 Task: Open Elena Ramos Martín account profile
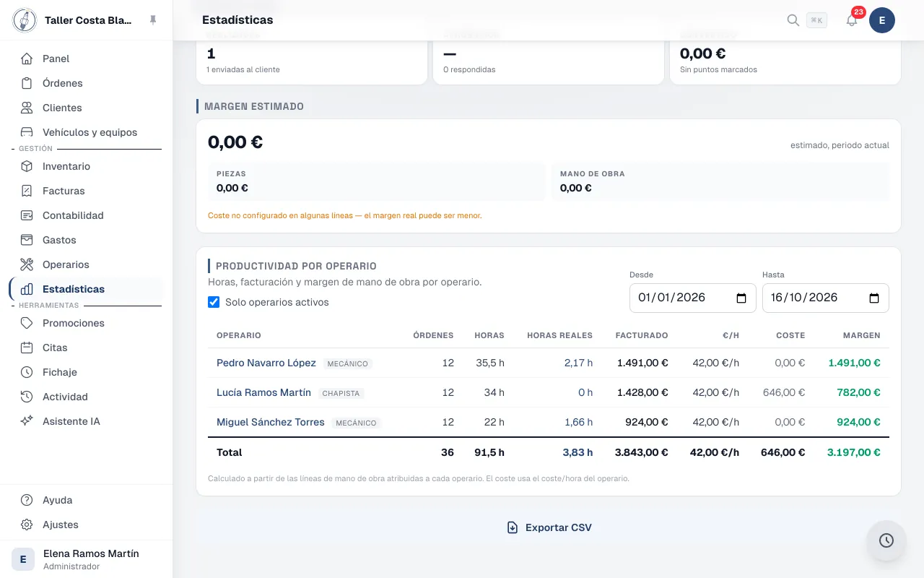87,559
